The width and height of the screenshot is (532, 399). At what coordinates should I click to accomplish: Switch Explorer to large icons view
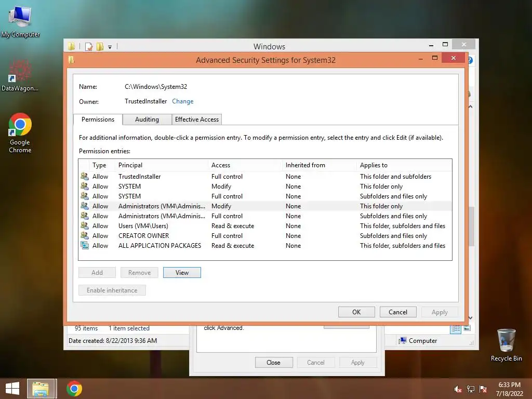pos(467,328)
